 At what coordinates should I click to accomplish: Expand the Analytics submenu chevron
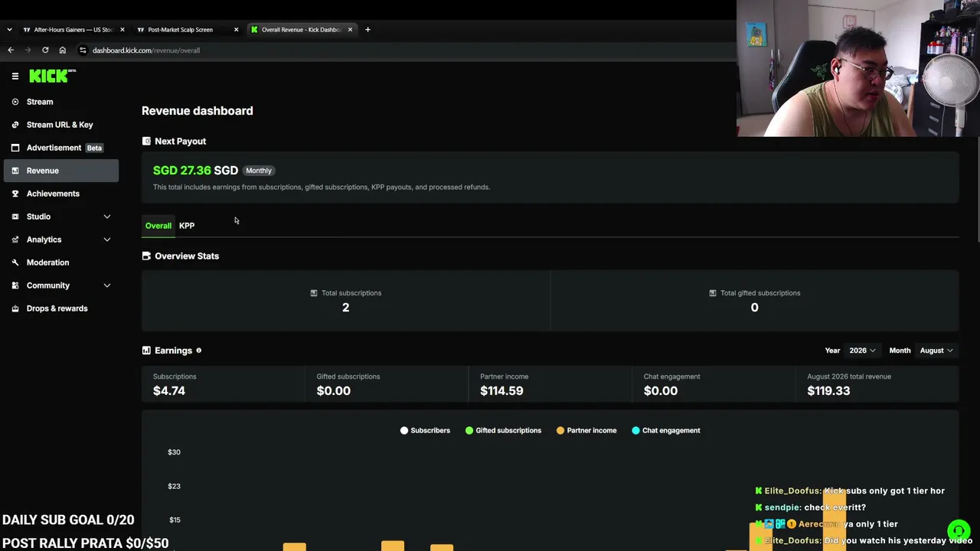pyautogui.click(x=107, y=240)
